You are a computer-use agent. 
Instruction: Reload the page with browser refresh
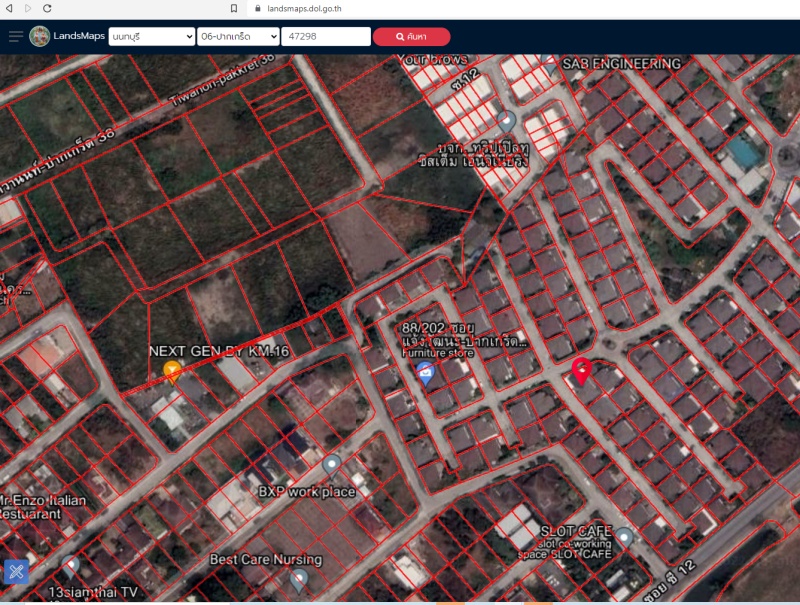point(47,8)
